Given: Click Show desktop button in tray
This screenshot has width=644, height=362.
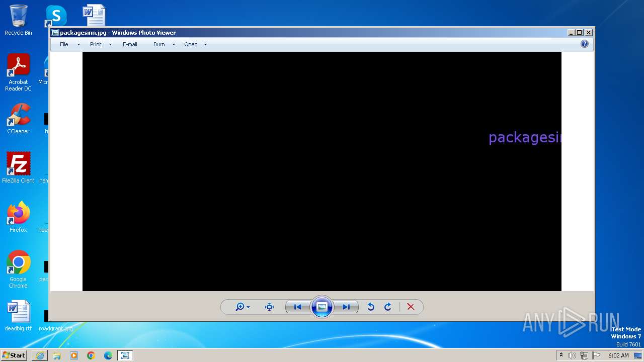Looking at the screenshot, I should 637,355.
